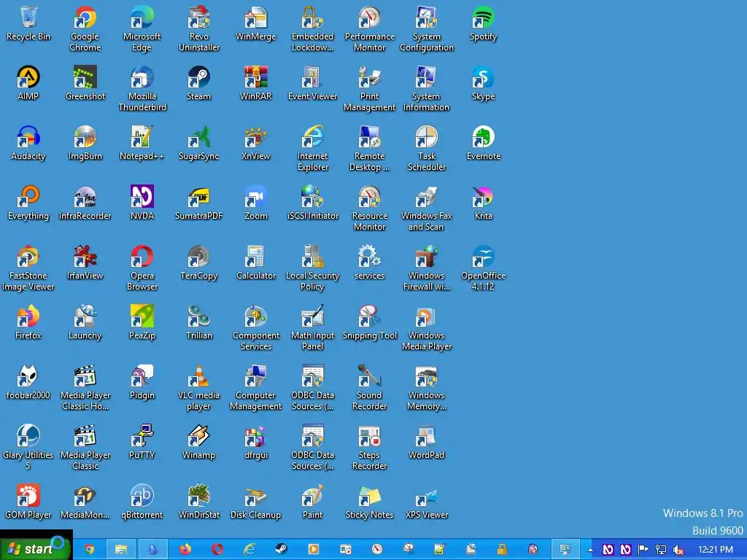This screenshot has height=560, width=747.
Task: Click the Krita desktop shortcut
Action: 483,203
